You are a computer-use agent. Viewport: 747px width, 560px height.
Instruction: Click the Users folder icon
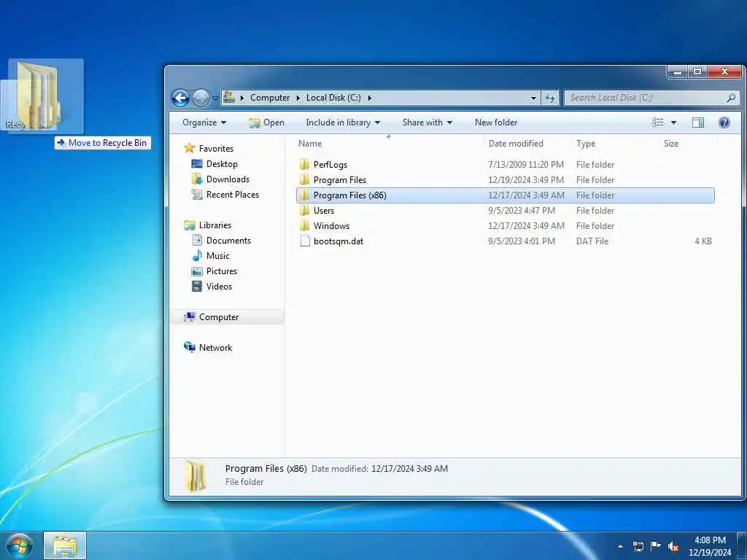pyautogui.click(x=304, y=211)
